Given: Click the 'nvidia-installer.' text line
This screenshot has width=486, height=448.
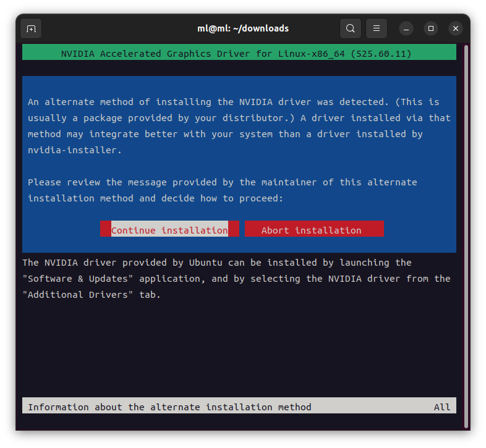Looking at the screenshot, I should tap(75, 150).
